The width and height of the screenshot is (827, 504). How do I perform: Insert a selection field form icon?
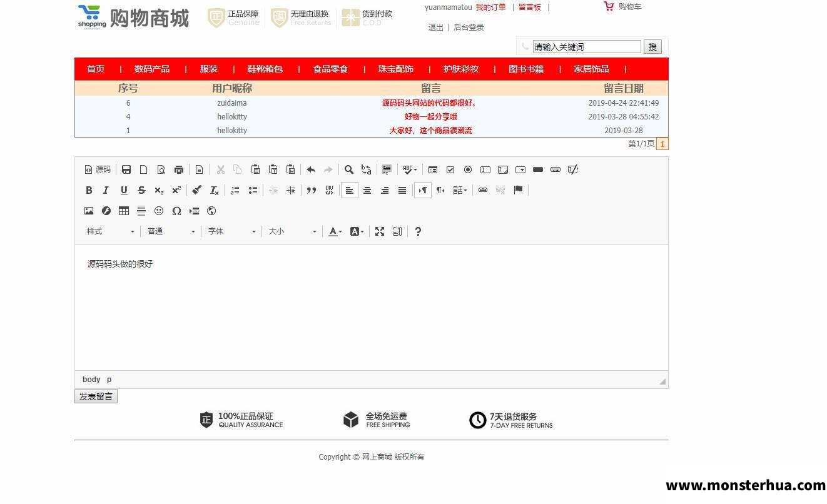pyautogui.click(x=520, y=169)
